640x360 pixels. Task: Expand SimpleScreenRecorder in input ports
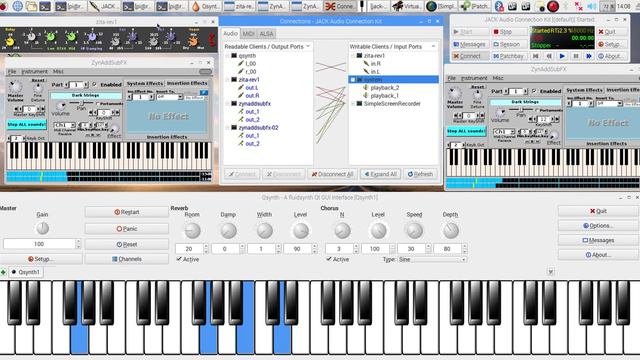pyautogui.click(x=353, y=104)
